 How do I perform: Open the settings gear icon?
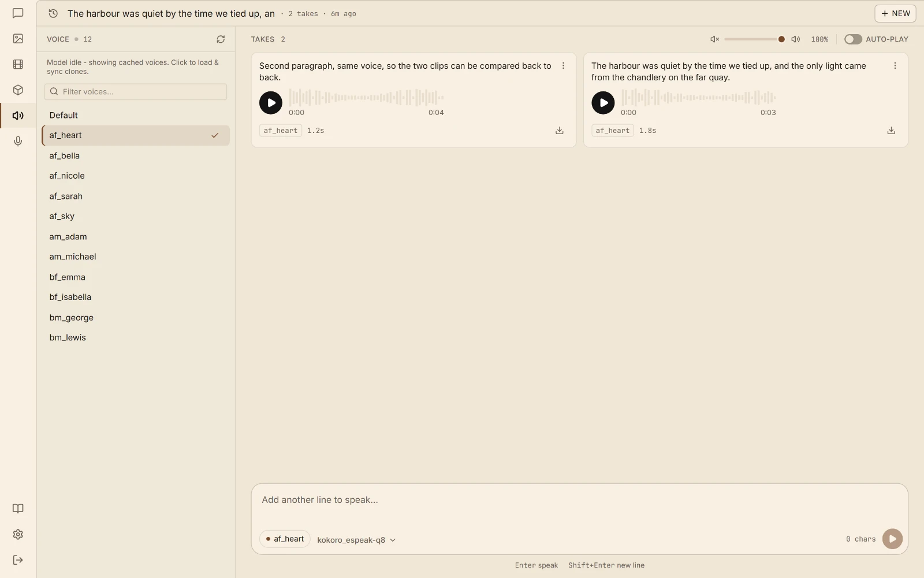pos(18,534)
